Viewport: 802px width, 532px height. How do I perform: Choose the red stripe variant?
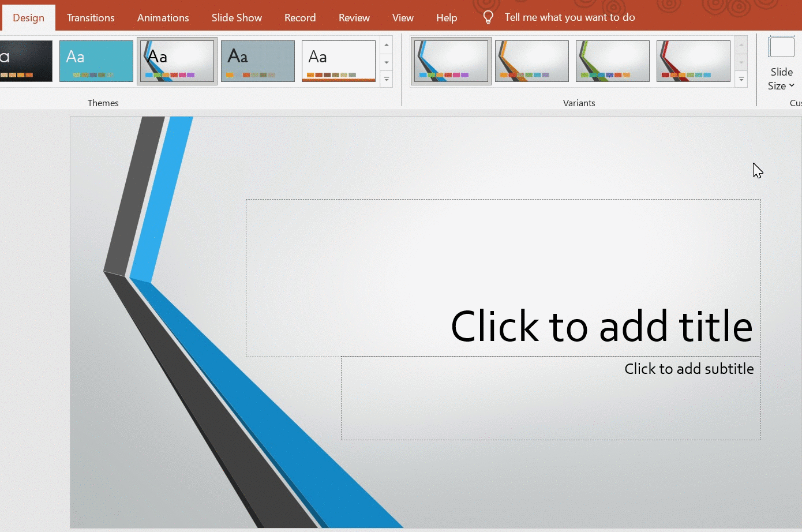694,61
